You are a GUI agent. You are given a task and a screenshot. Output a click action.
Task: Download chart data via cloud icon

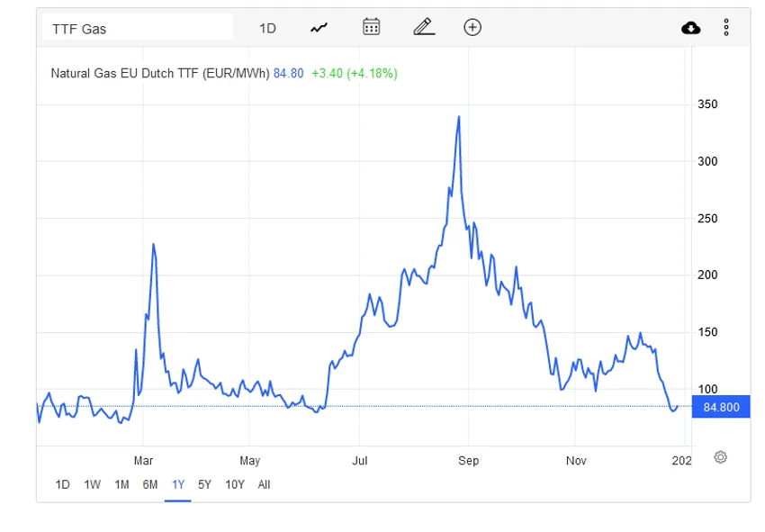[x=691, y=28]
